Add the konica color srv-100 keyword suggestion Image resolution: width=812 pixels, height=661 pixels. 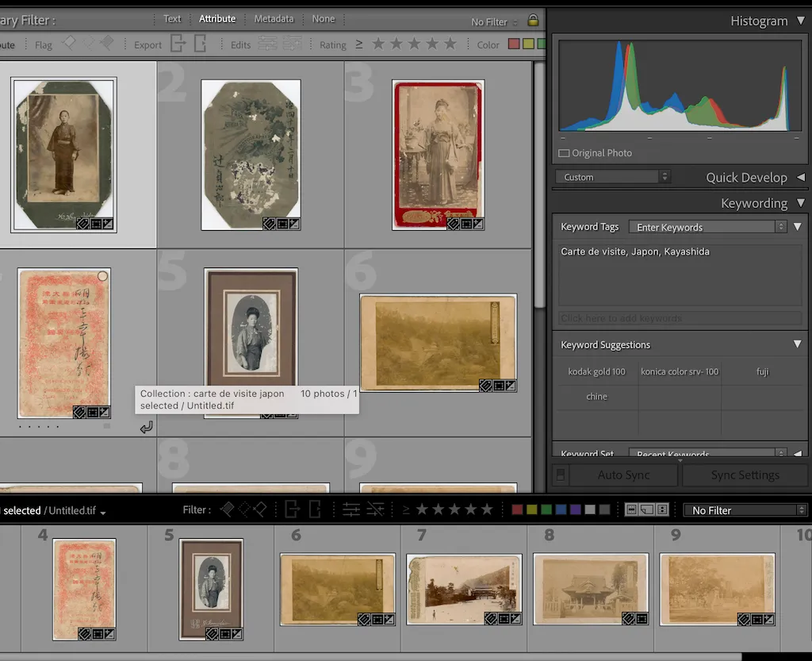tap(680, 371)
